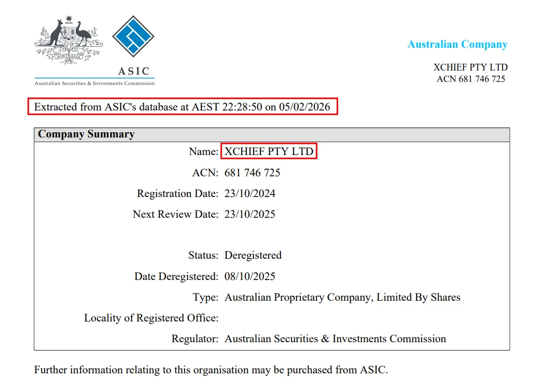Click 'Australian Proprietary Company, Limited By Shares'
Screen dimensions: 541x392
tap(342, 297)
